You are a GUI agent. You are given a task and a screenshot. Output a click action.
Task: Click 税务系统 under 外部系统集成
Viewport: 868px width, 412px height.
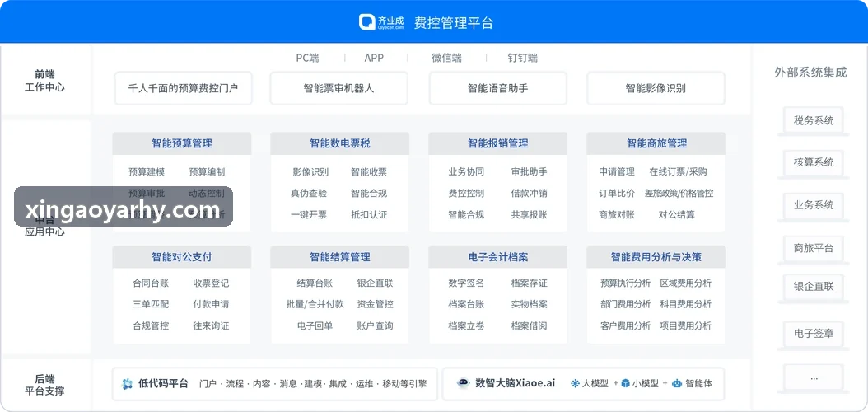[813, 120]
